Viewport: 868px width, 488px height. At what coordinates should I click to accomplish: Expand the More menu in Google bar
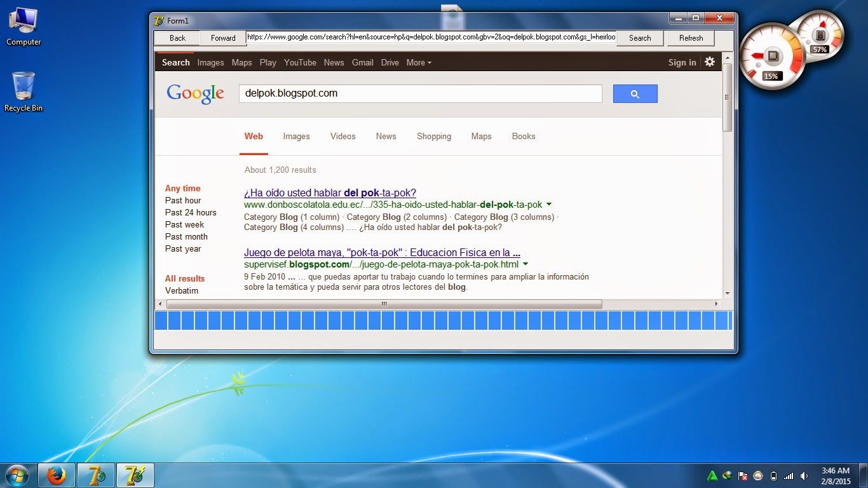pos(419,62)
